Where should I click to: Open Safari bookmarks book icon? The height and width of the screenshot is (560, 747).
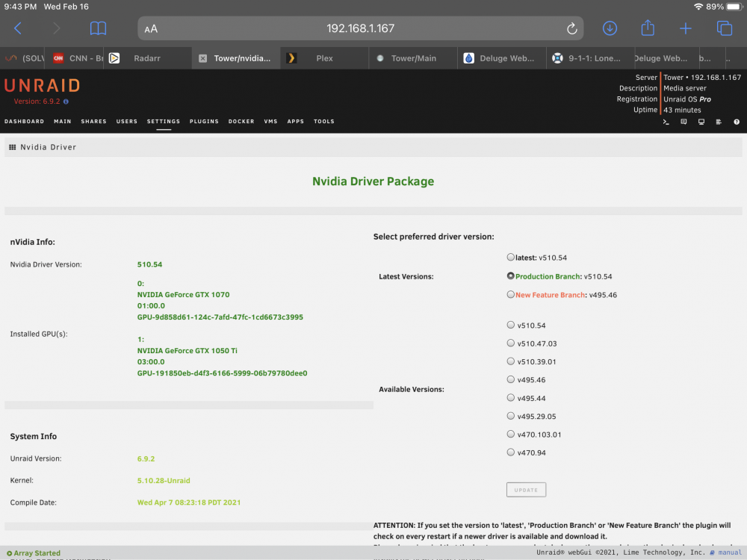pyautogui.click(x=98, y=28)
